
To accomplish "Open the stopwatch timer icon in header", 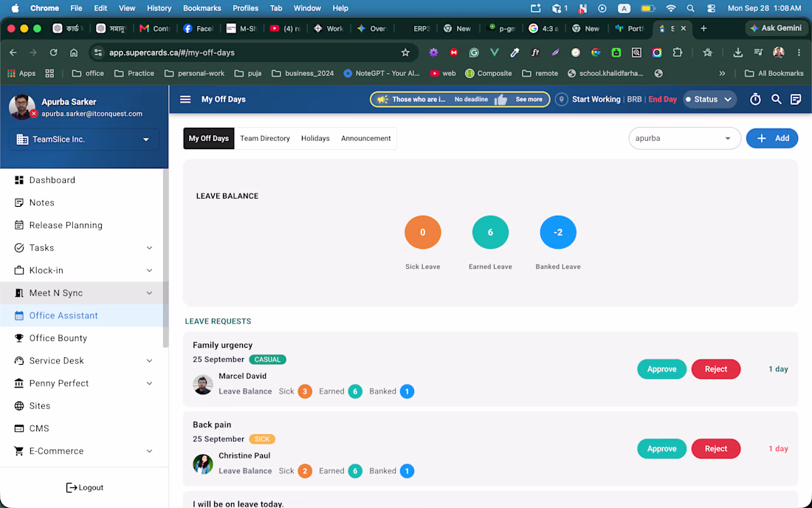I will [756, 100].
